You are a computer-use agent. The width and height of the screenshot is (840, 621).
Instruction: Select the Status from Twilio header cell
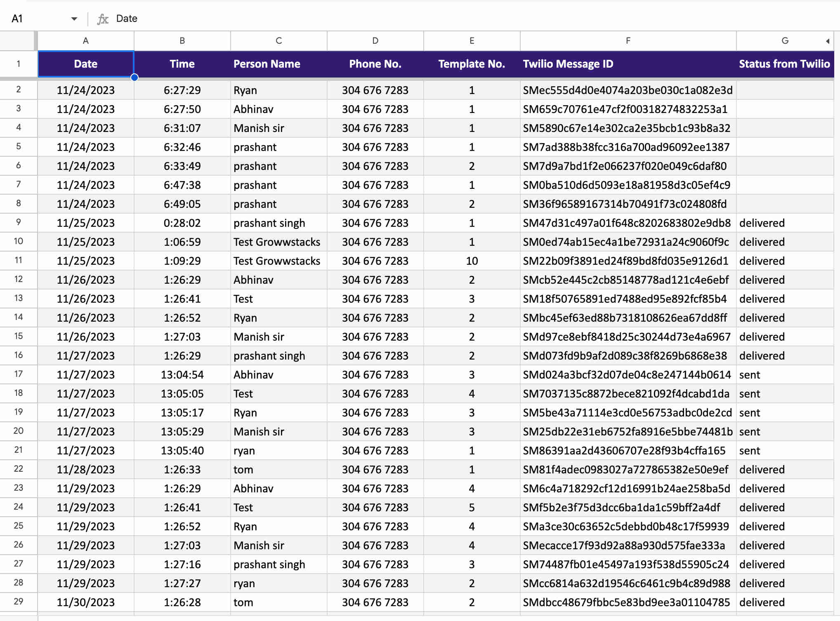tap(785, 64)
